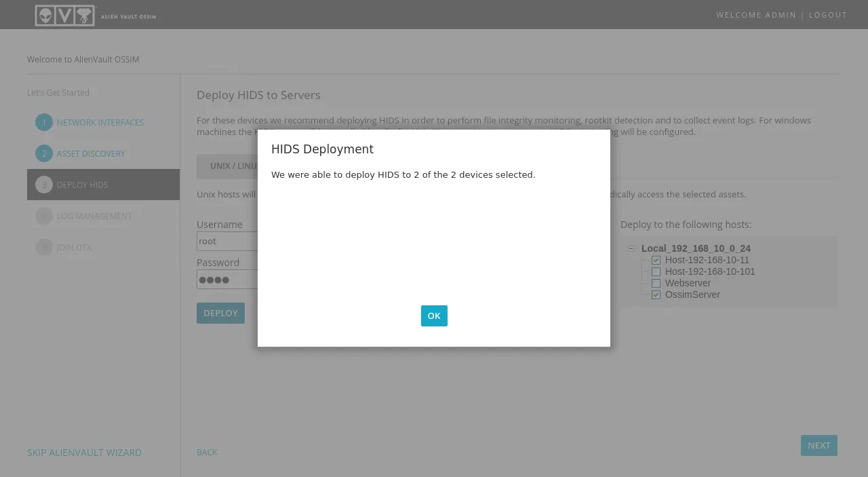Select the Local_192_168_10_0_24 network label
Image resolution: width=868 pixels, height=477 pixels.
[696, 248]
